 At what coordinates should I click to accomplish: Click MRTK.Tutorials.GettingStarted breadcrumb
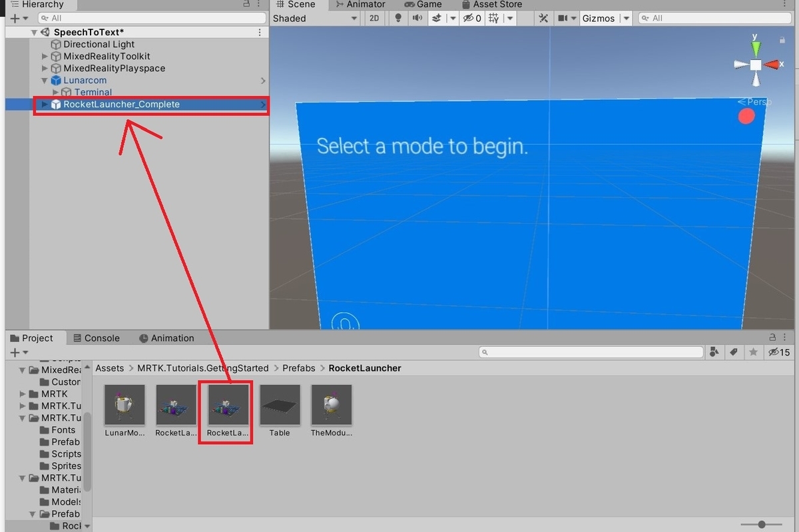(203, 368)
